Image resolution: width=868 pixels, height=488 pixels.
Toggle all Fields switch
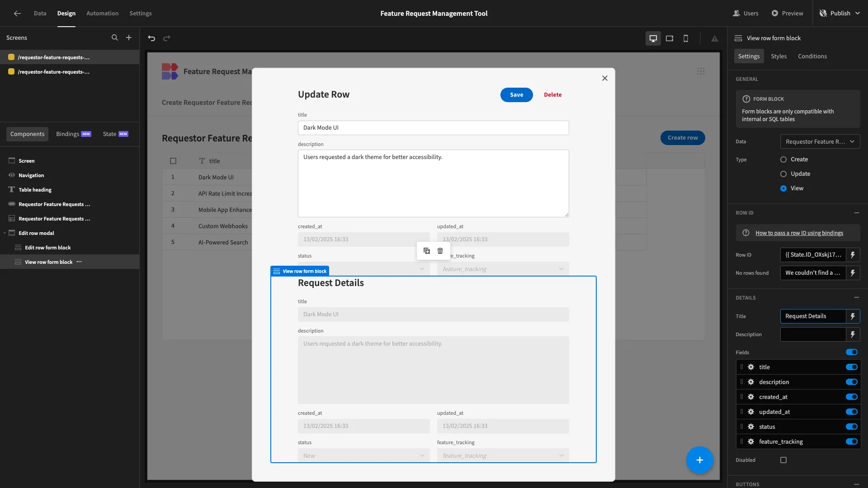coord(852,352)
